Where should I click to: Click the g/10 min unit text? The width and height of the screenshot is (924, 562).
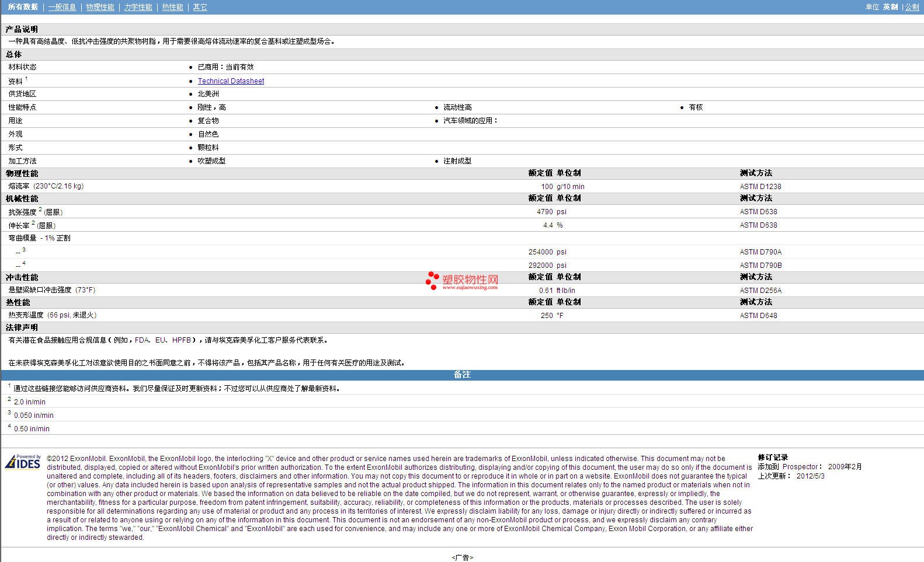[x=570, y=187]
